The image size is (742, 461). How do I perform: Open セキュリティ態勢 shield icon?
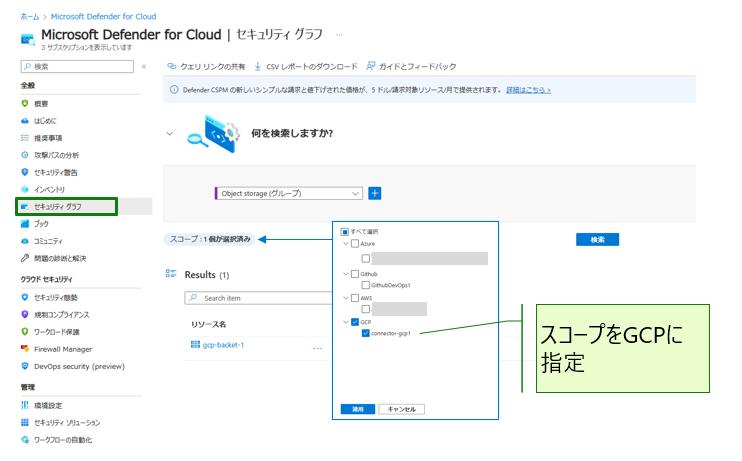pyautogui.click(x=25, y=297)
